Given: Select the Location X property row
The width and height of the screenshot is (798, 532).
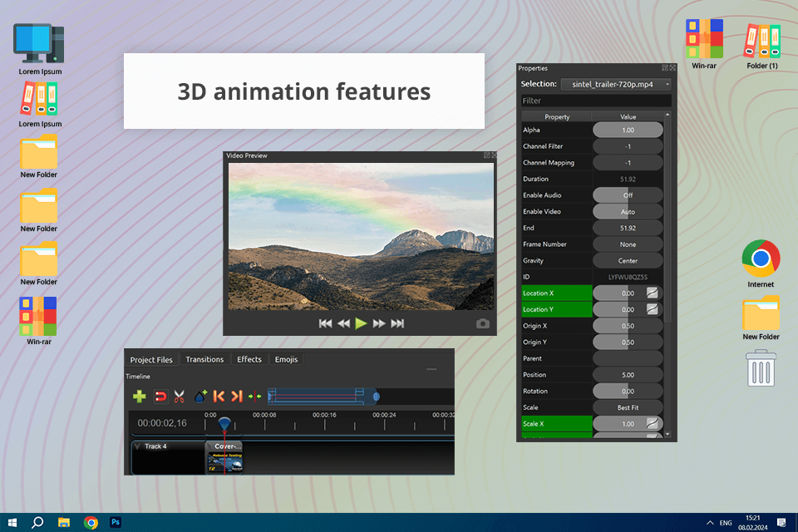Looking at the screenshot, I should pyautogui.click(x=557, y=293).
